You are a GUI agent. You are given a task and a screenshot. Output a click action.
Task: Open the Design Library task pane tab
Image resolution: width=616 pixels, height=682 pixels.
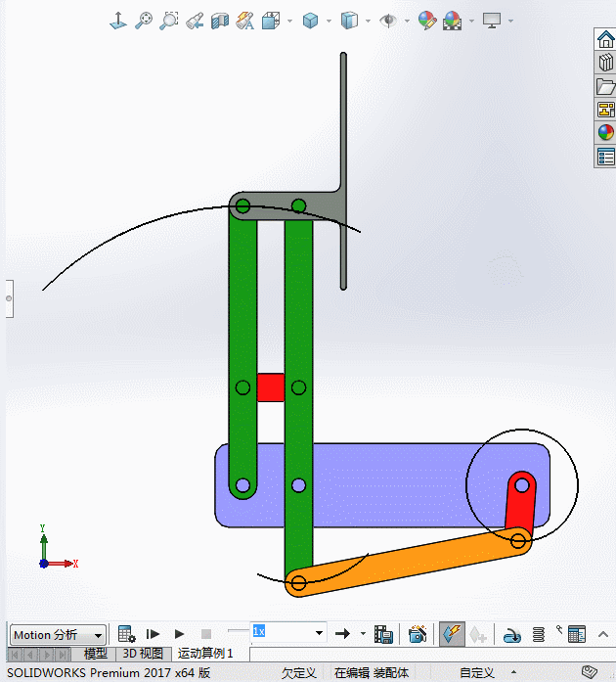pos(605,63)
